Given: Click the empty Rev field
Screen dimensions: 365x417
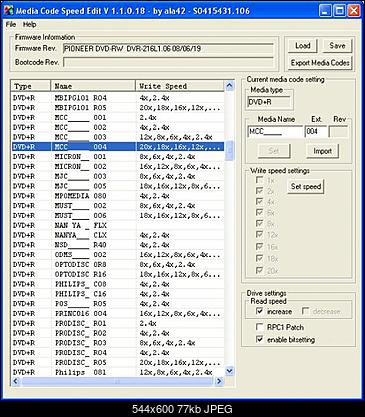Looking at the screenshot, I should coord(338,132).
